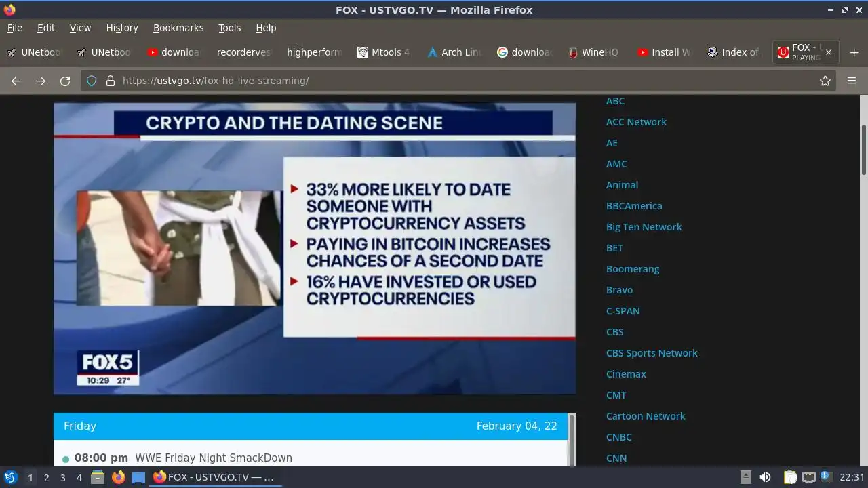This screenshot has width=868, height=488.
Task: Switch to virtual desktop 2
Action: pyautogui.click(x=46, y=478)
